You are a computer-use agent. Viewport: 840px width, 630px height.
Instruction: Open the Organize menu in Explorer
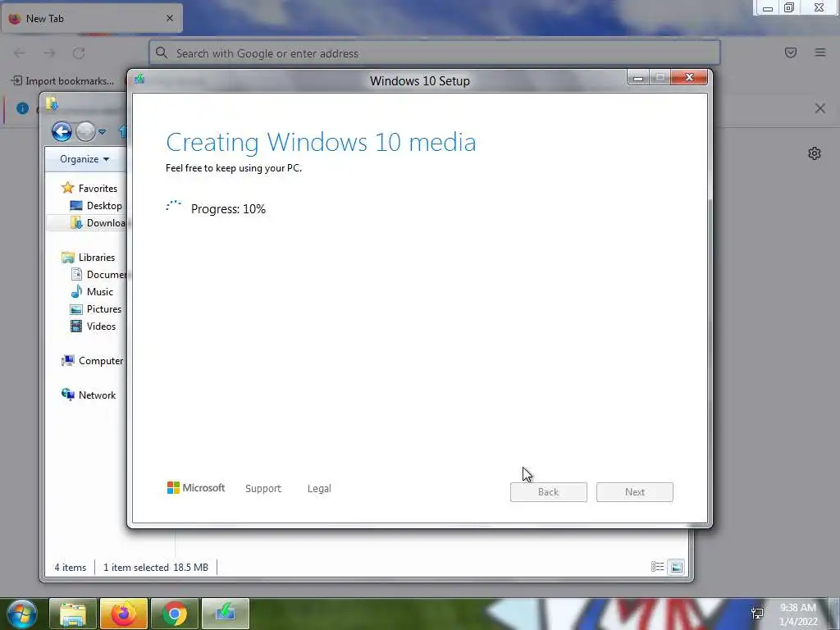pyautogui.click(x=84, y=159)
